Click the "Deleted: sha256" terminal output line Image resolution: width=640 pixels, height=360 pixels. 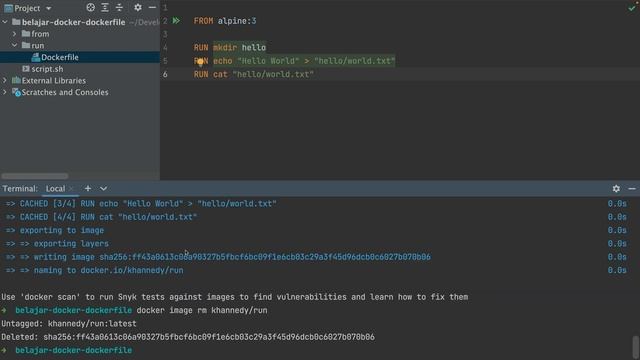[188, 337]
